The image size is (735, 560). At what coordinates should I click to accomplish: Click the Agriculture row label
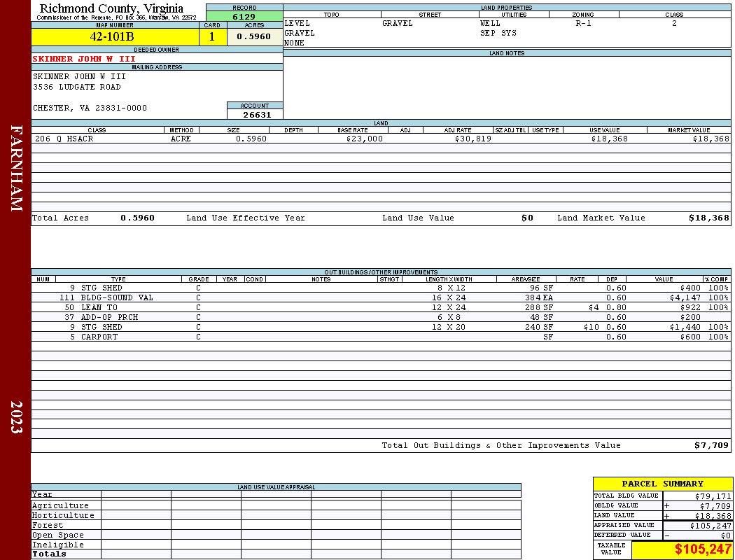click(x=60, y=505)
